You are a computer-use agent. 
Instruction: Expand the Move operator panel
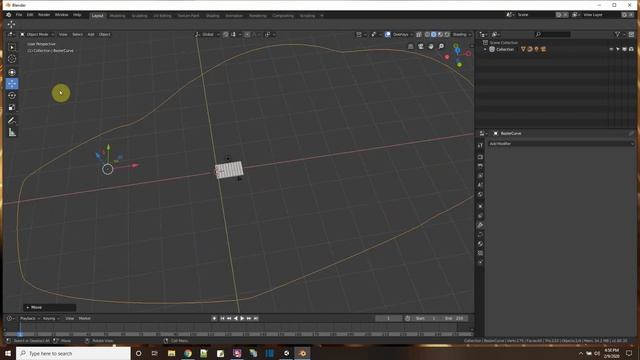coord(49,307)
